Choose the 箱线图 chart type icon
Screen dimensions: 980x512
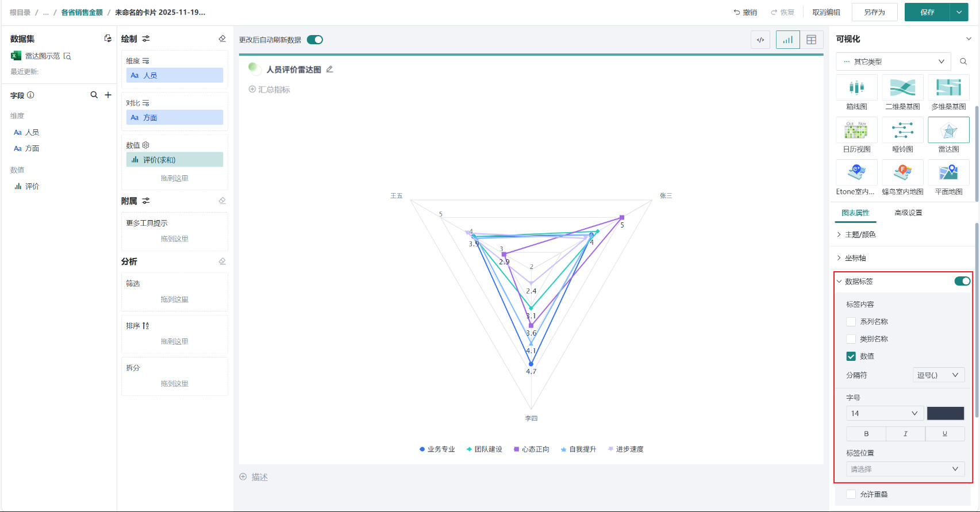[856, 88]
